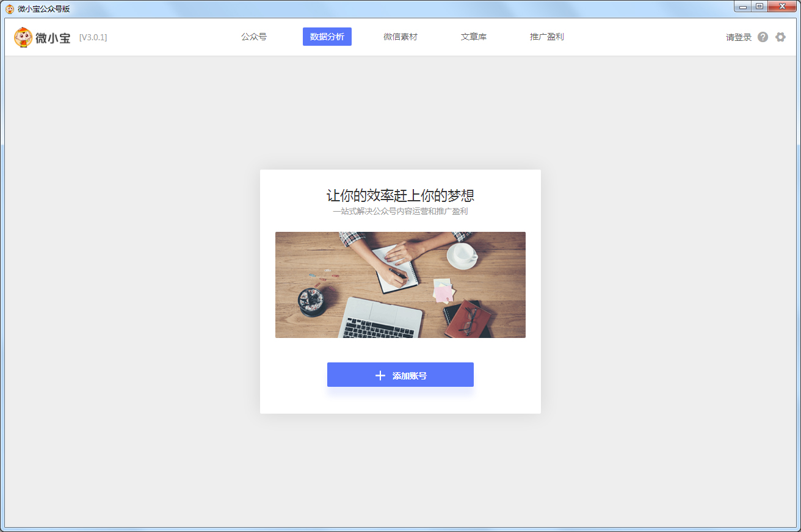Click the window title 微小宝公众号版
Image resolution: width=801 pixels, height=532 pixels.
coord(44,9)
